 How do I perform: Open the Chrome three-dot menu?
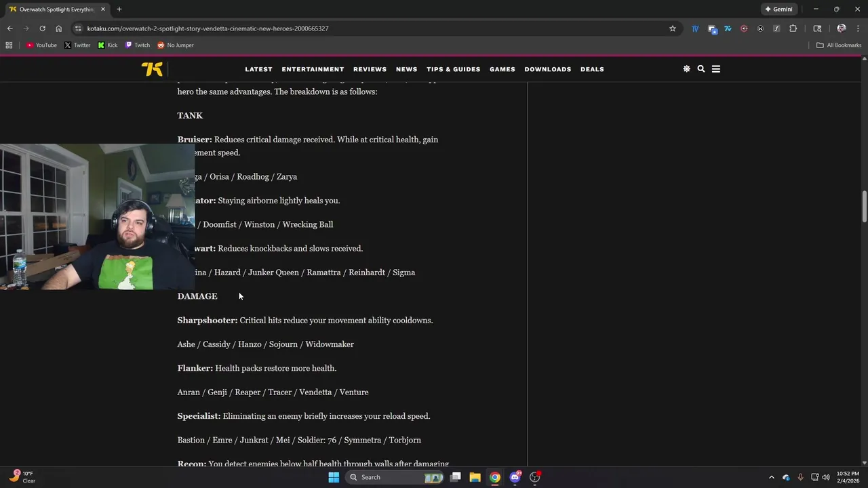(x=858, y=28)
